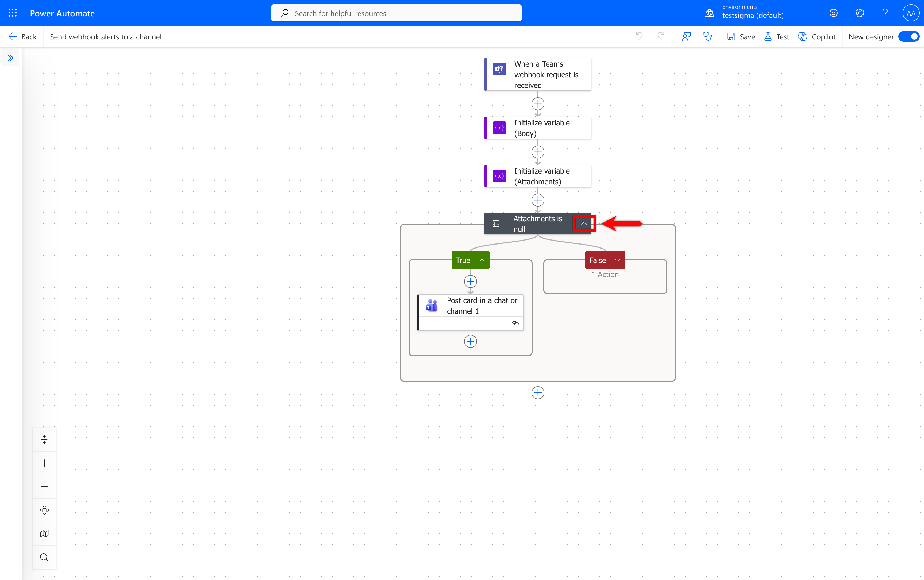Open the Environments picker globe icon
The width and height of the screenshot is (924, 580).
coord(709,13)
